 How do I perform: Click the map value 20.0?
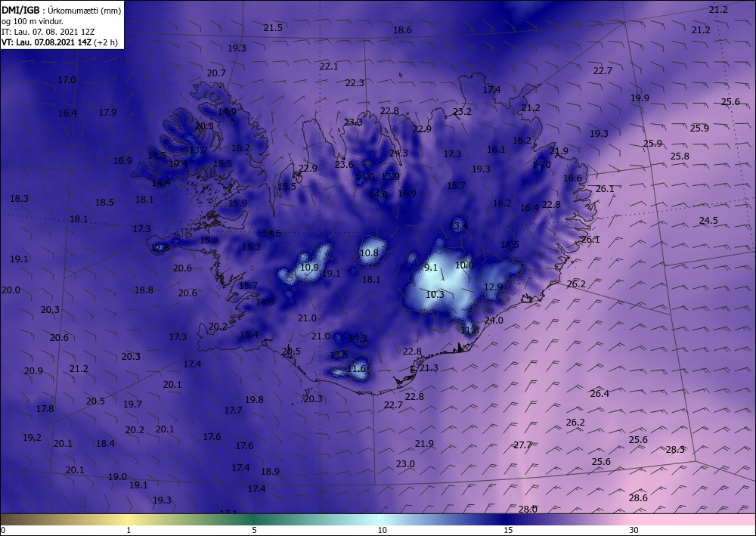[x=11, y=290]
